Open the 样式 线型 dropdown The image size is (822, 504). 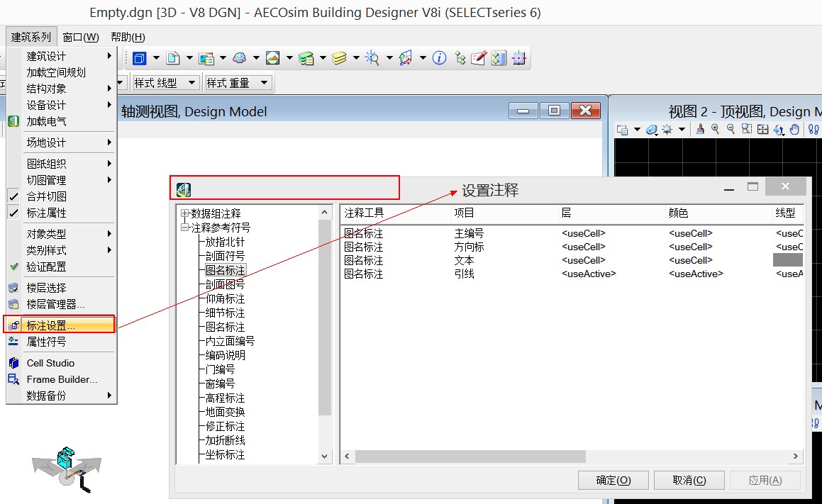pos(192,82)
